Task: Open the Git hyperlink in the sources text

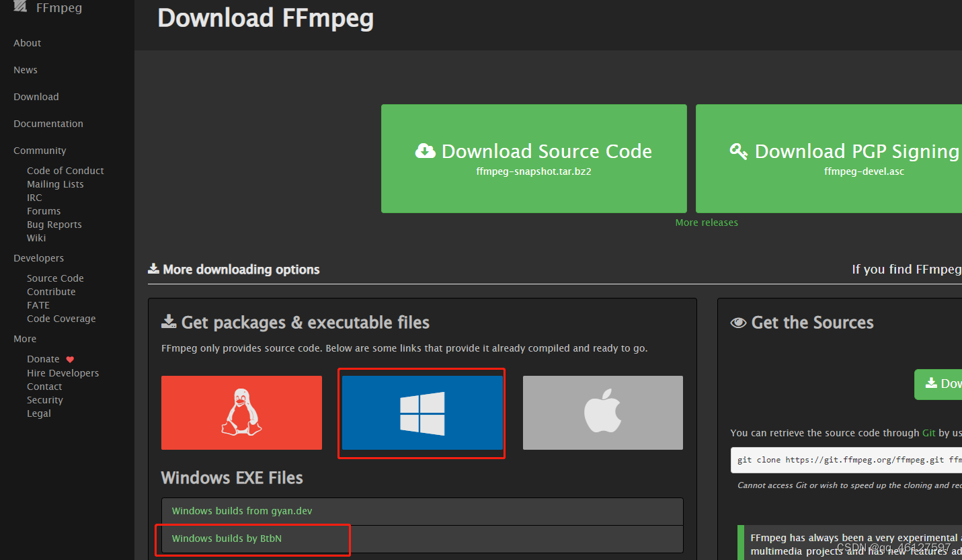Action: pos(928,433)
